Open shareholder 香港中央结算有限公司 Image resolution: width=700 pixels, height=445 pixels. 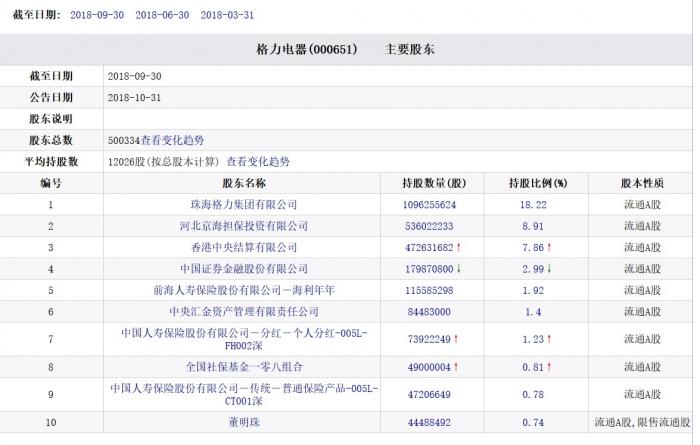pos(244,247)
